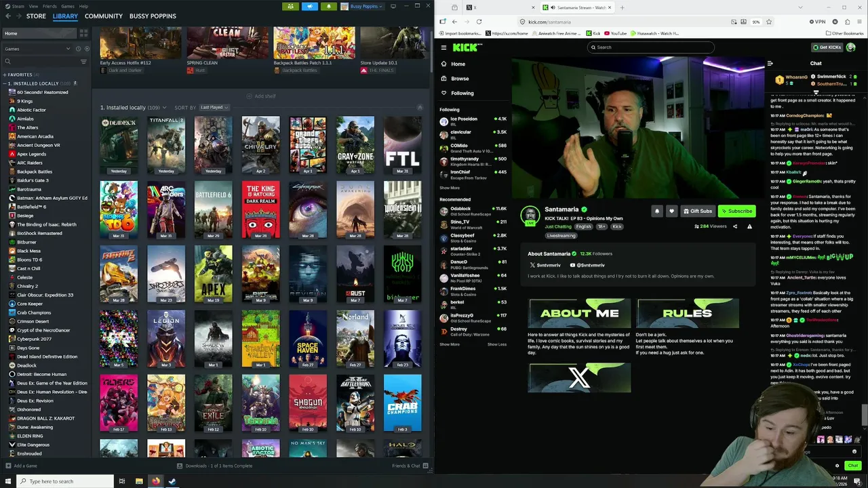Open advanced filter options in Steam sidebar
Viewport: 868px width, 488px height.
83,62
